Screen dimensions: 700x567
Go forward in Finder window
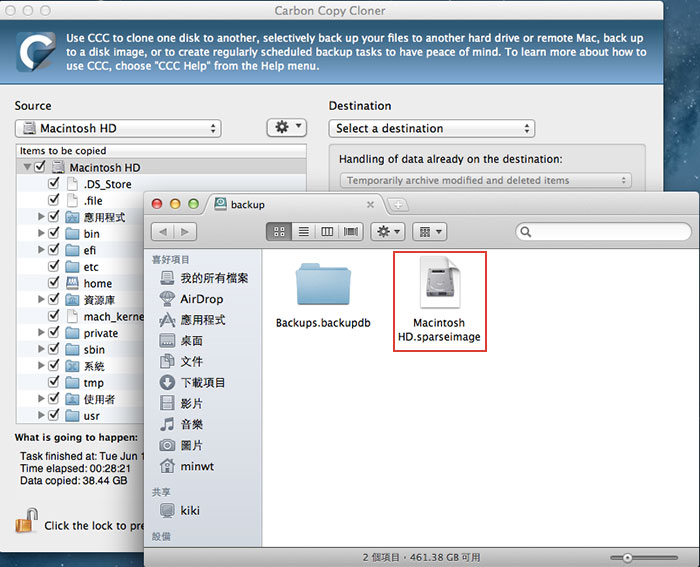(x=185, y=232)
